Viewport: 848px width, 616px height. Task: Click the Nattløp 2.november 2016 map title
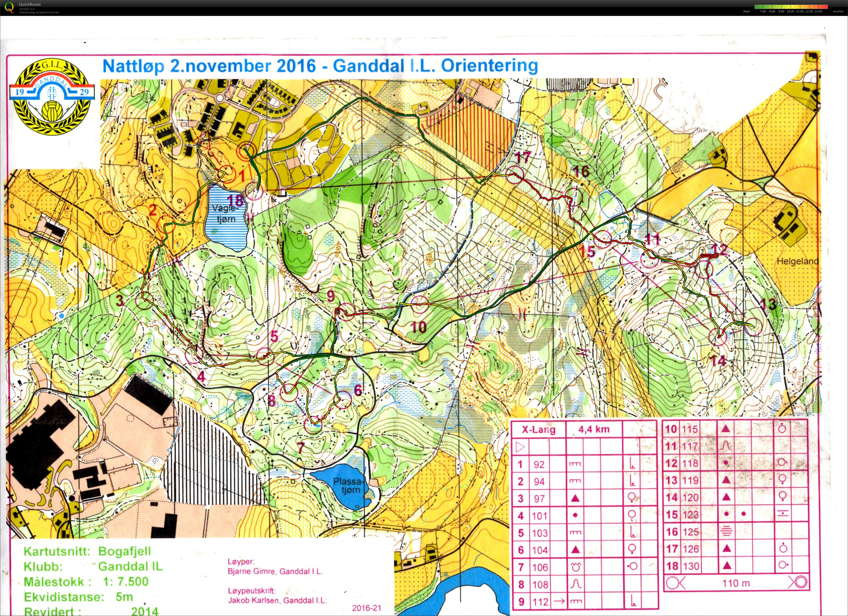320,66
